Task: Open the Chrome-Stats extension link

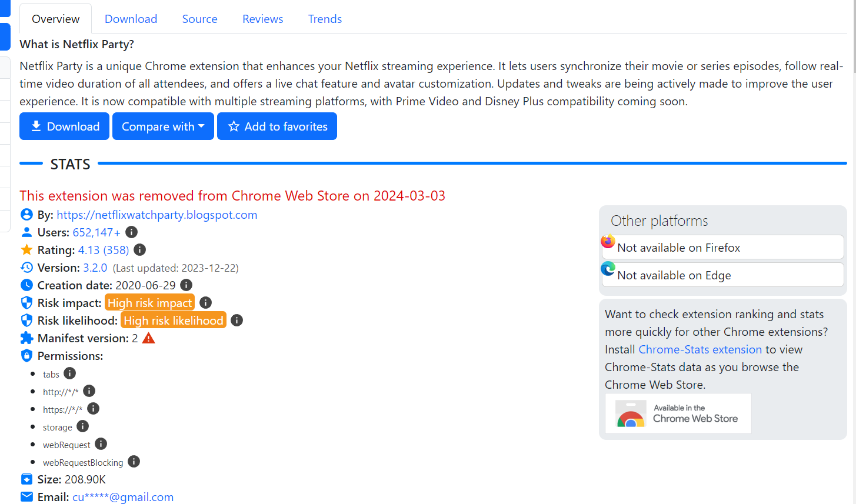Action: (x=700, y=349)
